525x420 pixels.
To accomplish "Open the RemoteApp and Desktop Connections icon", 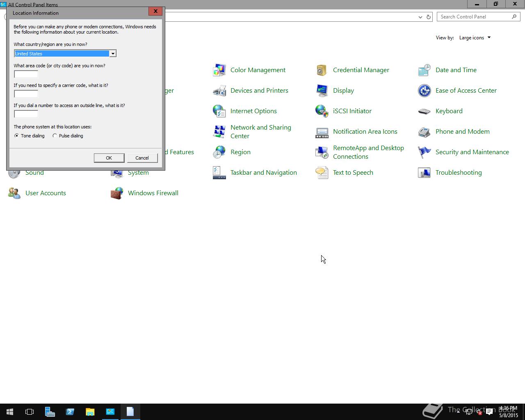I will pos(322,152).
